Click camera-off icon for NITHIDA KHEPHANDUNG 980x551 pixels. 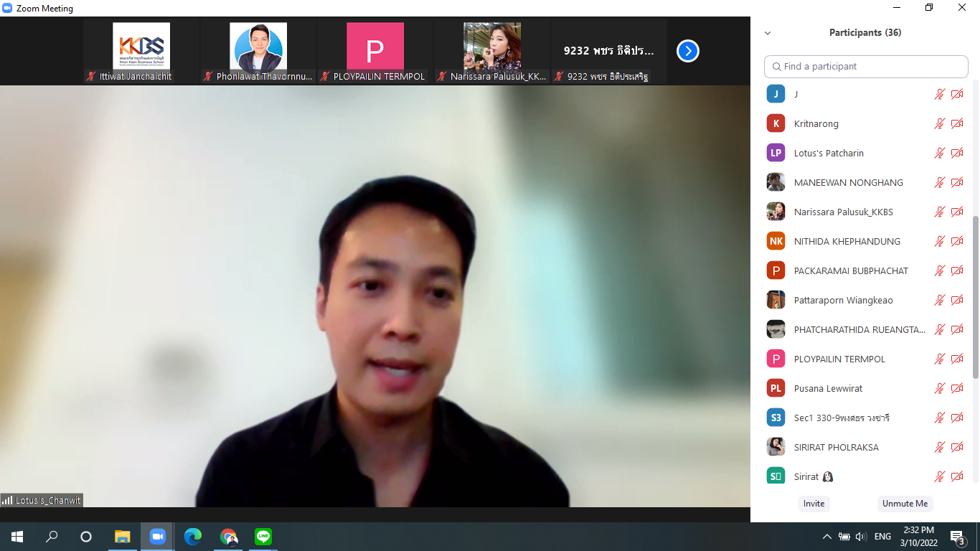(x=957, y=241)
